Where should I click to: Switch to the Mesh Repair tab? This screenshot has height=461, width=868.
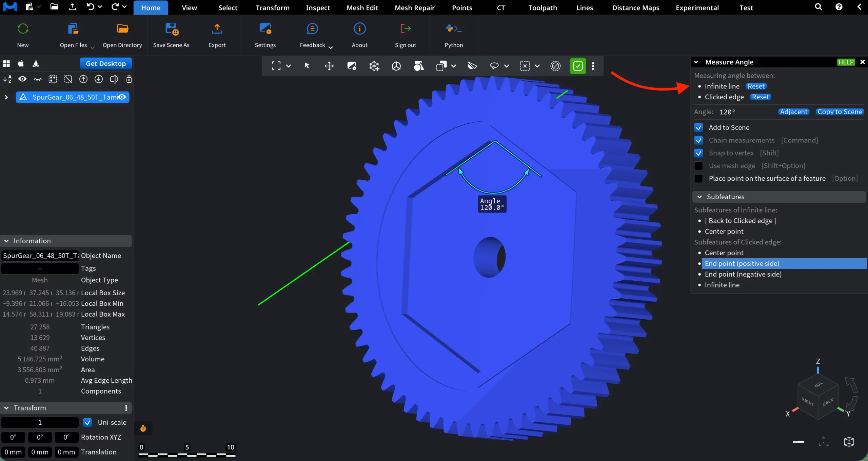414,7
